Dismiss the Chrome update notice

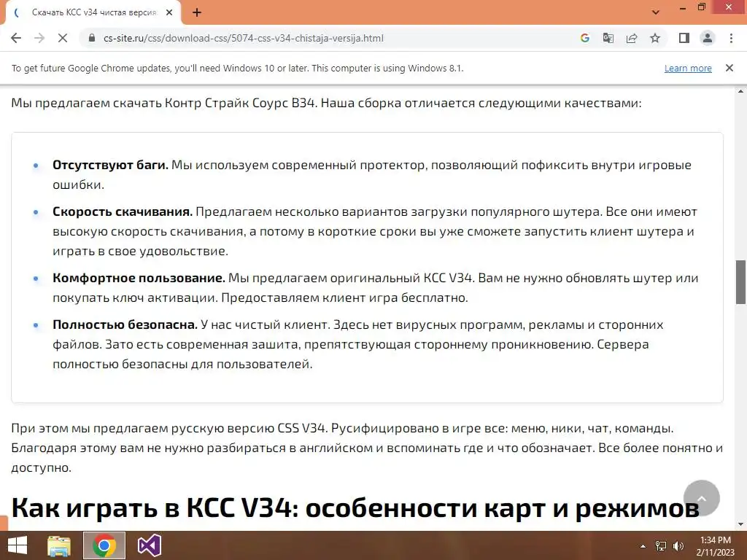pos(729,68)
